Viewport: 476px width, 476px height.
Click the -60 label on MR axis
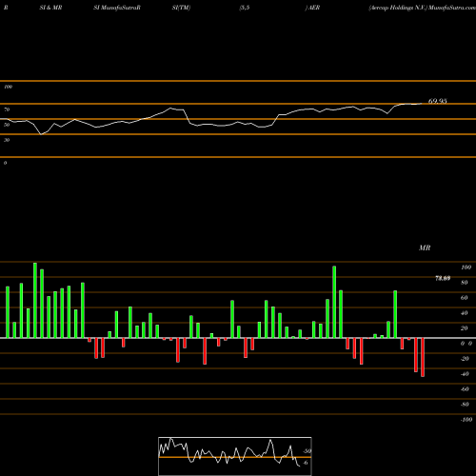[465, 389]
